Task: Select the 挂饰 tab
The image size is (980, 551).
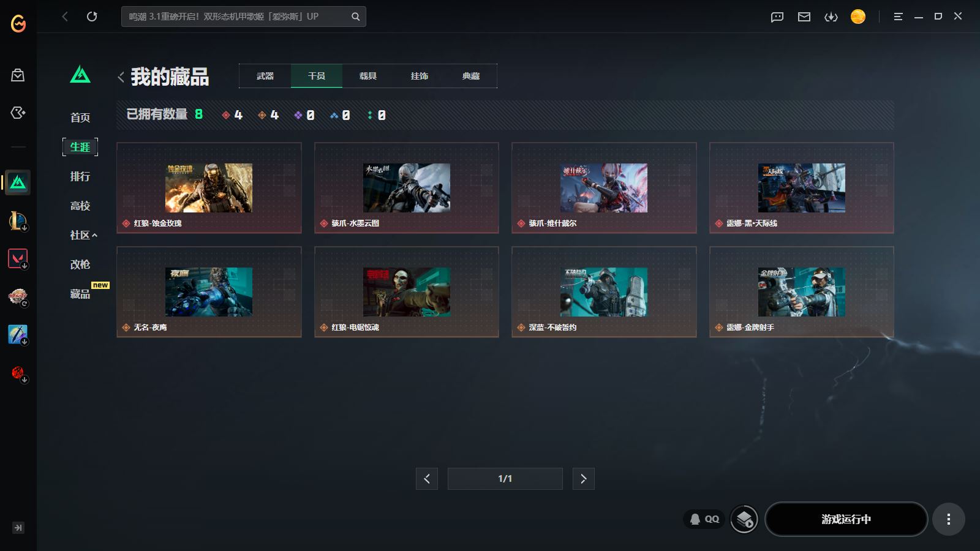Action: pyautogui.click(x=420, y=76)
